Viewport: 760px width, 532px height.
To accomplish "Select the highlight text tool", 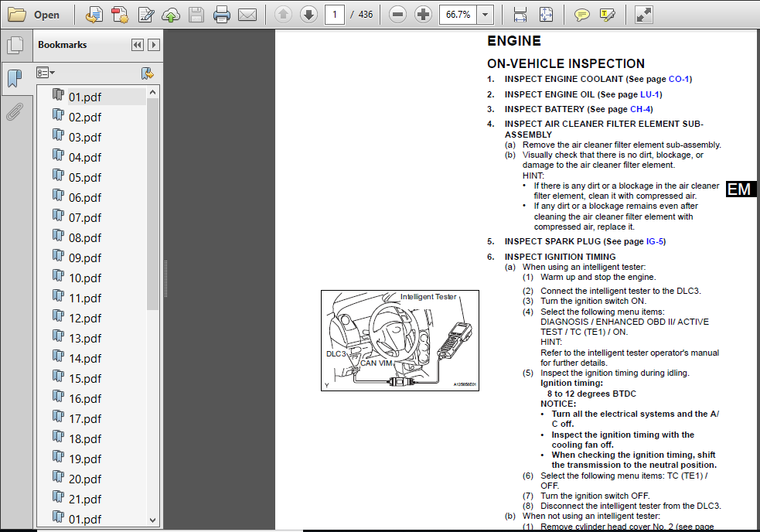I will tap(608, 14).
